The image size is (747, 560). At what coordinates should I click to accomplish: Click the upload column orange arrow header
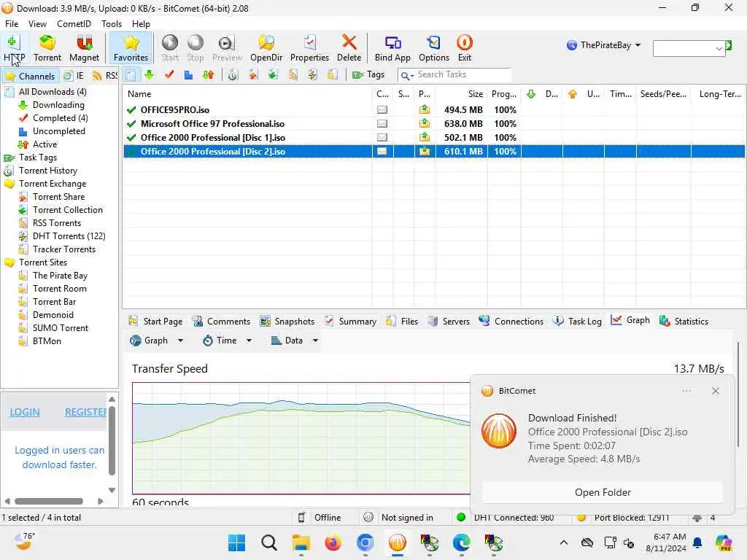(x=573, y=94)
